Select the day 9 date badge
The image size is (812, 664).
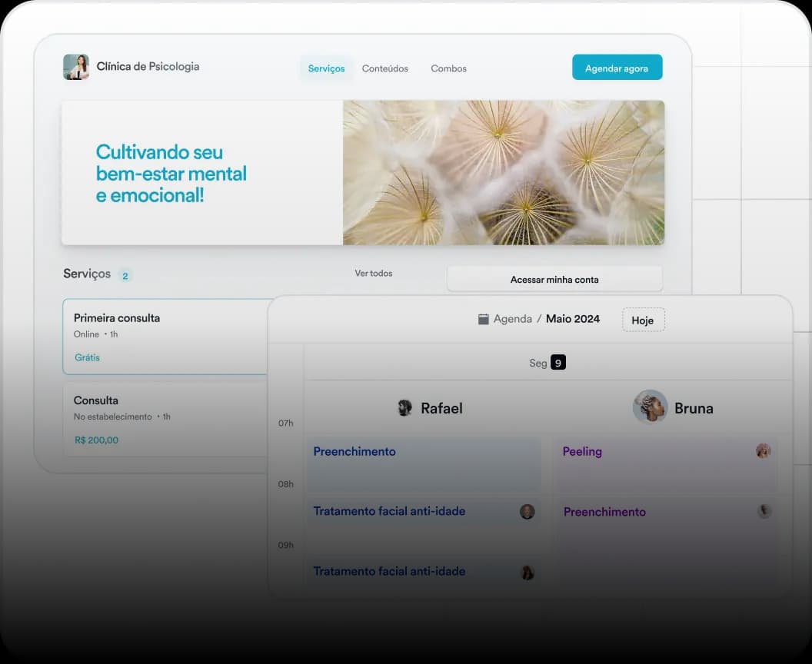558,363
